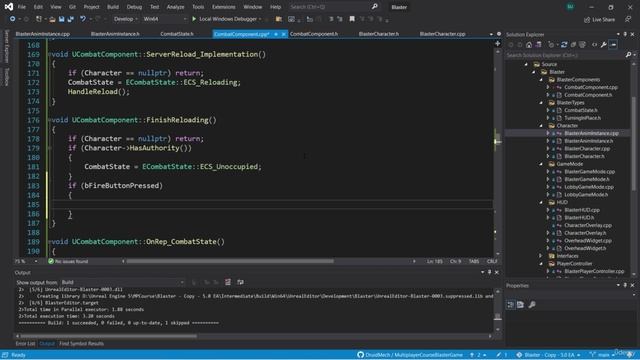Expand the Interfaces folder
Screen dimensions: 640x360
[x=541, y=256]
